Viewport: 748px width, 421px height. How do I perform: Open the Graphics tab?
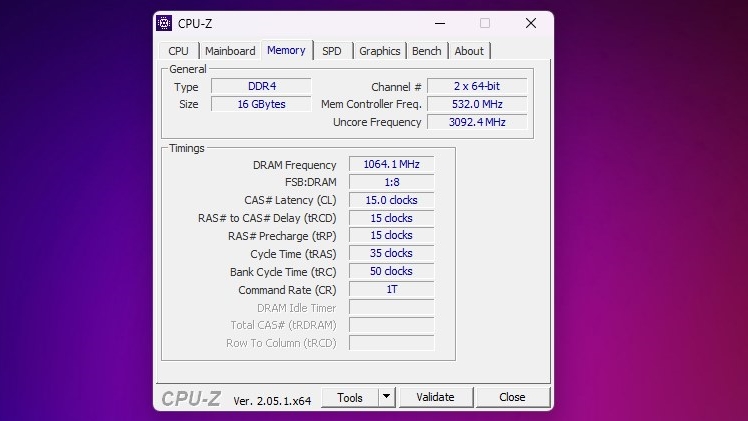click(x=379, y=51)
